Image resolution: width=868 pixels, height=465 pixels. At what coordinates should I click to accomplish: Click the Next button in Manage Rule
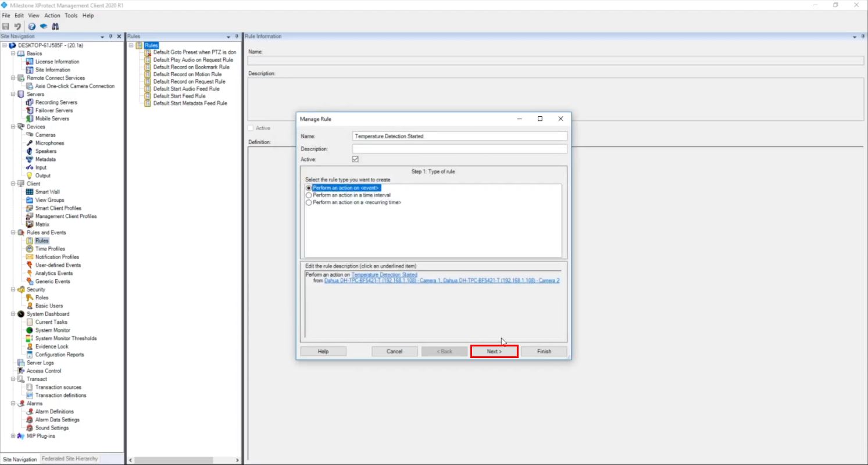(x=494, y=351)
